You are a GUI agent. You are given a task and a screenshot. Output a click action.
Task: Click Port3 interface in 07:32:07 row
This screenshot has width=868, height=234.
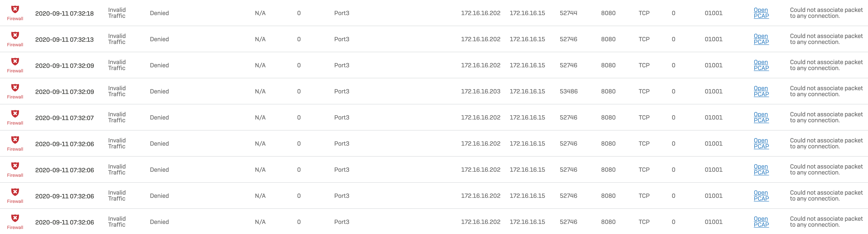tap(342, 117)
